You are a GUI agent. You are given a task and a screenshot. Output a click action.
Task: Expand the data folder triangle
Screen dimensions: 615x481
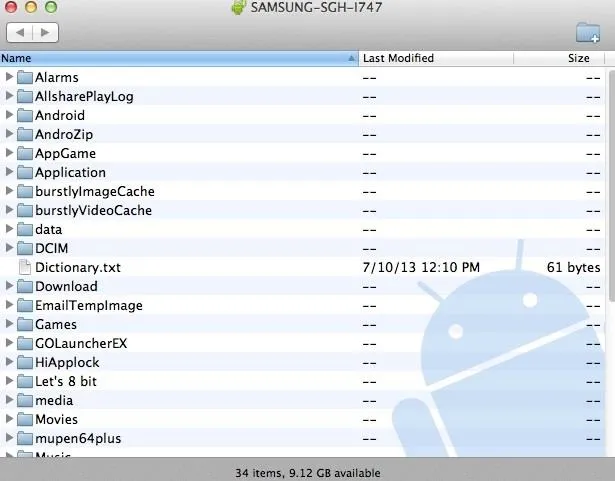(9, 229)
